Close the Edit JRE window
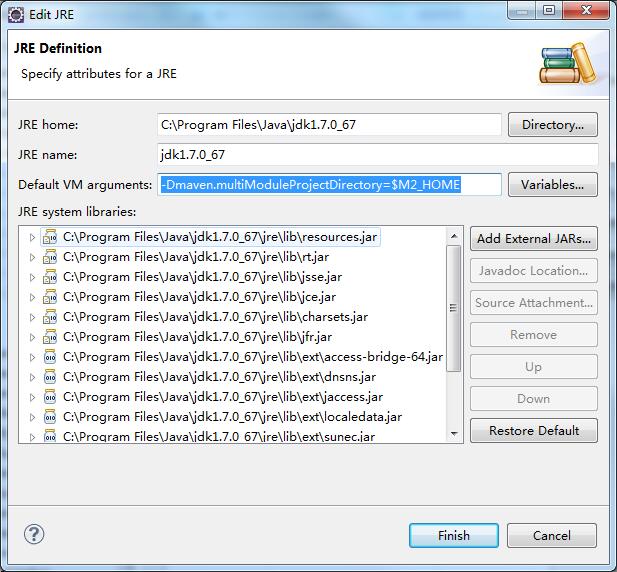The height and width of the screenshot is (572, 617). pos(586,10)
